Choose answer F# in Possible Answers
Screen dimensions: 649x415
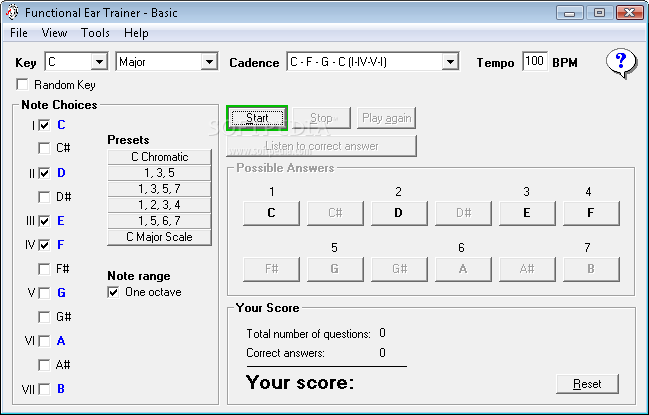pyautogui.click(x=272, y=269)
